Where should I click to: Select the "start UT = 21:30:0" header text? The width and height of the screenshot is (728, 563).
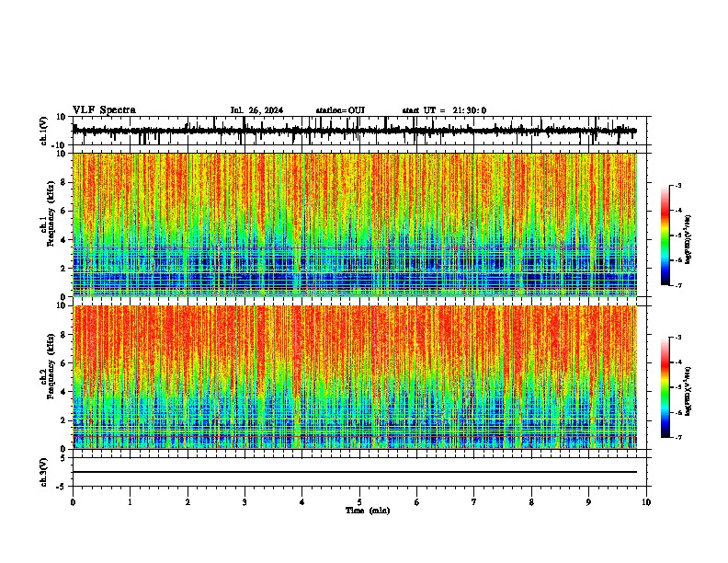pos(444,110)
